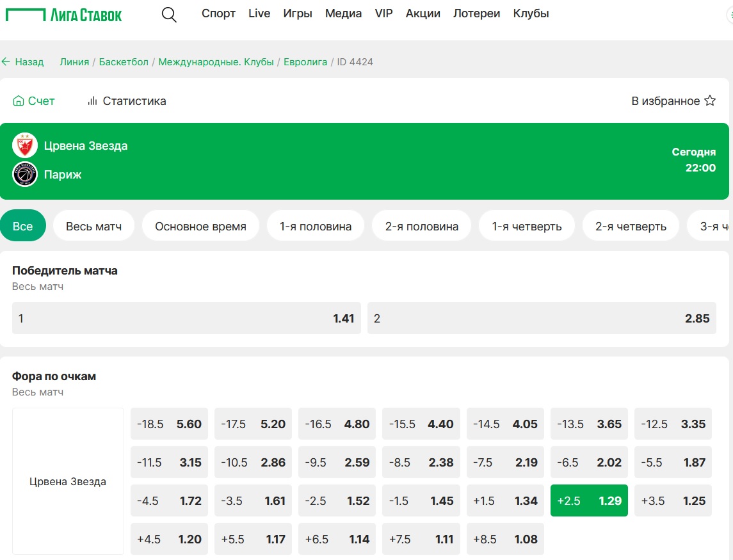Bet on winner 1 at 1.41
This screenshot has height=560, width=733.
[186, 318]
